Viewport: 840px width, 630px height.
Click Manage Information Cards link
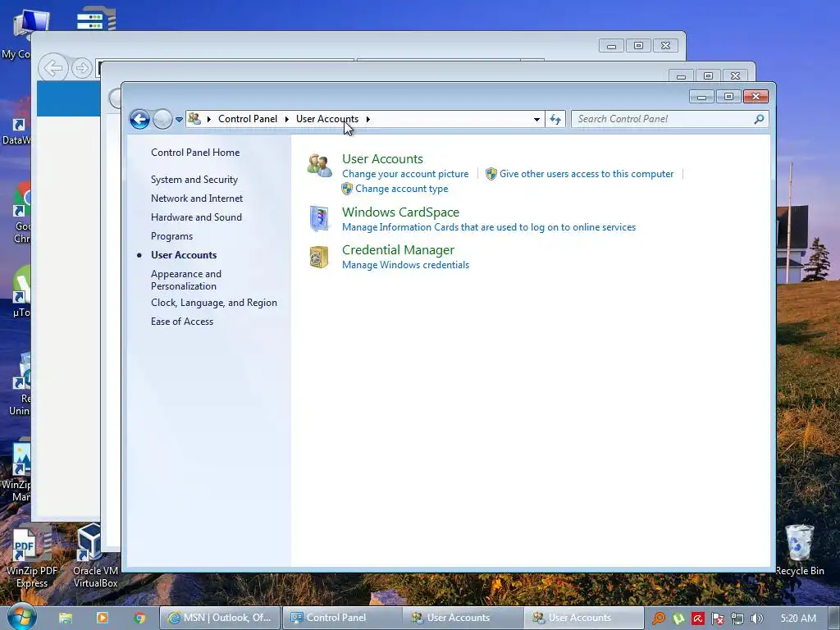coord(489,227)
